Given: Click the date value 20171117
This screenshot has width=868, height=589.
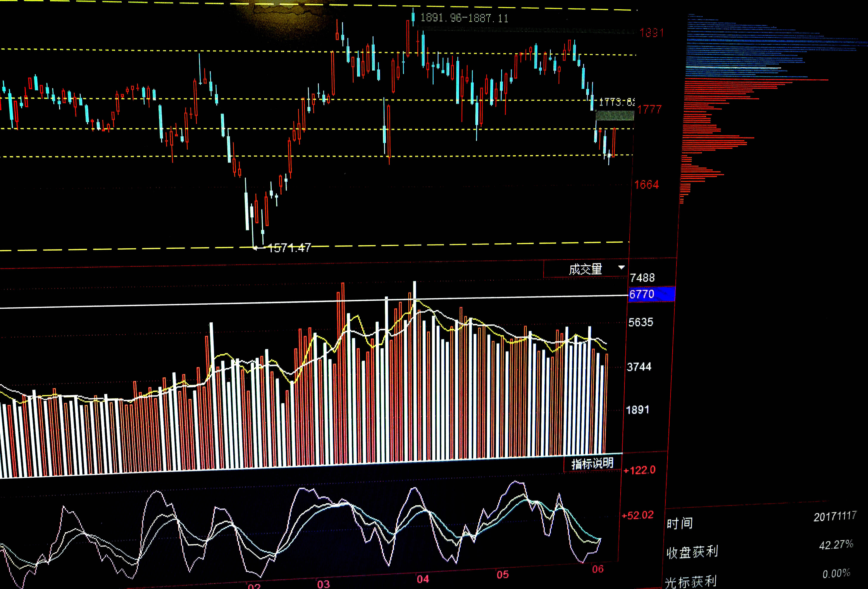Looking at the screenshot, I should click(835, 516).
